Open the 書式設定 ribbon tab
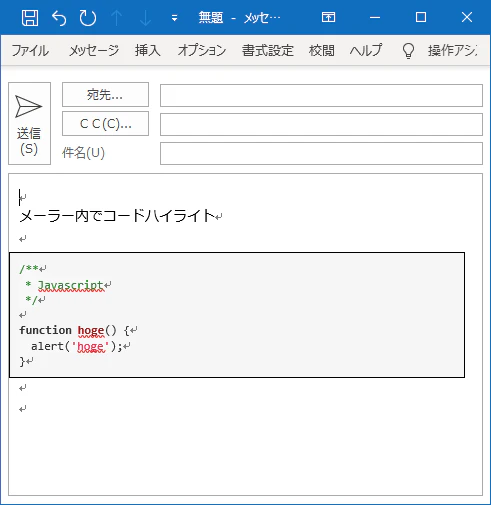The image size is (491, 505). point(268,51)
